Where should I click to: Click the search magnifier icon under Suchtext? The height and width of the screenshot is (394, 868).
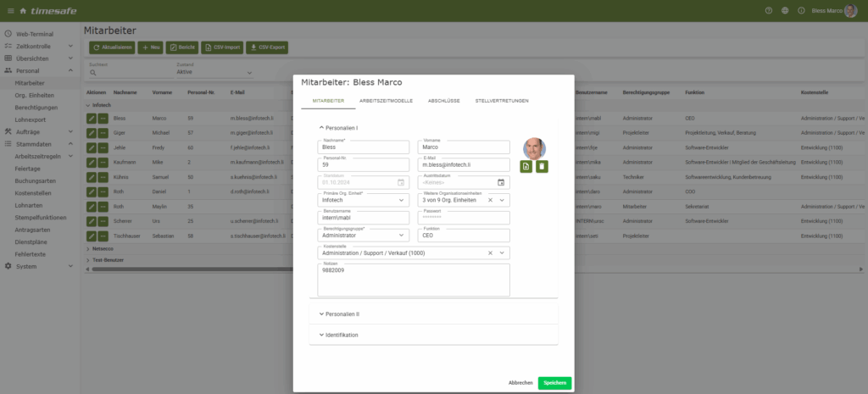pyautogui.click(x=93, y=73)
